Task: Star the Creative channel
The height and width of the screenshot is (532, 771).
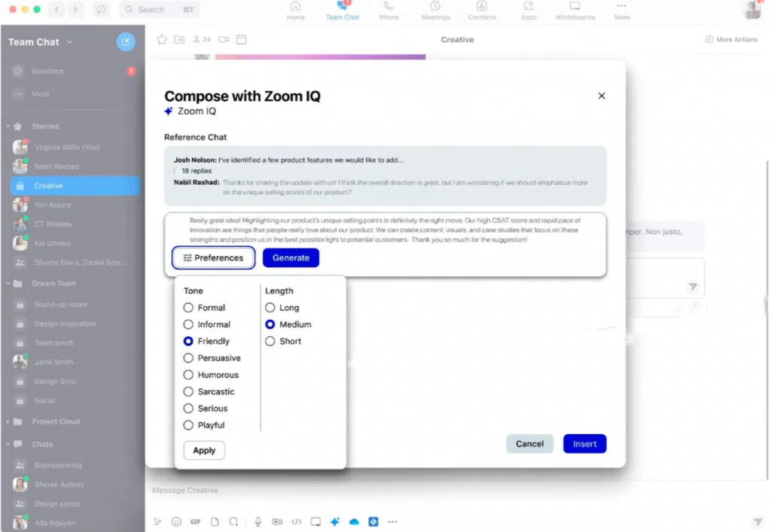Action: 160,40
